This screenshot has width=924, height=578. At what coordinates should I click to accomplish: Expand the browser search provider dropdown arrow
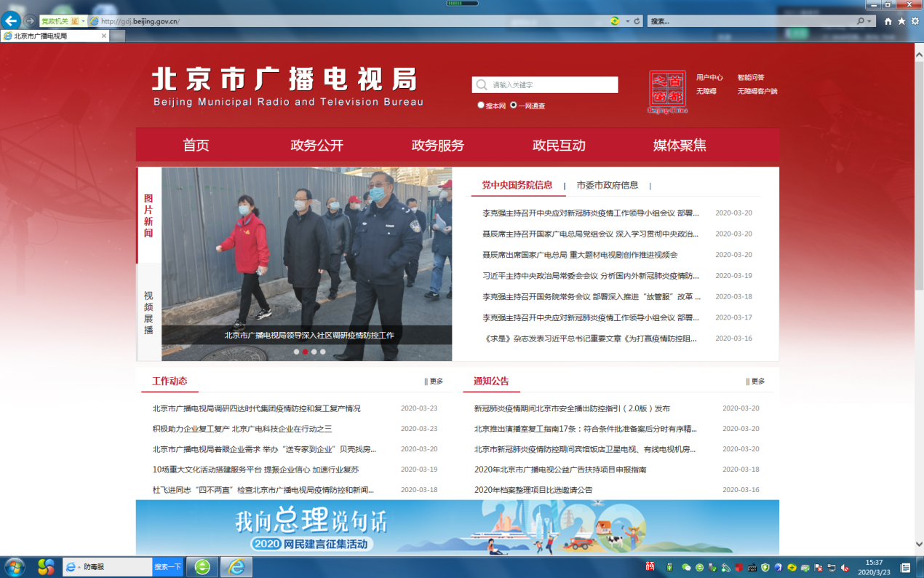(870, 21)
